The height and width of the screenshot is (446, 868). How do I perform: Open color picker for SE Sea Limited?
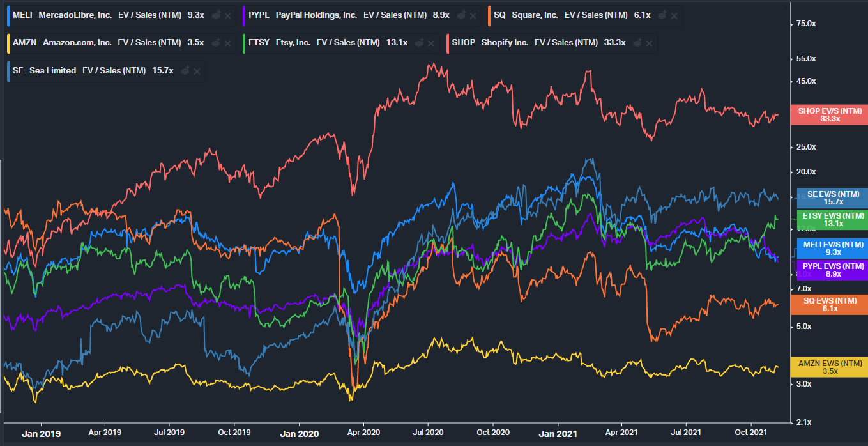[186, 71]
